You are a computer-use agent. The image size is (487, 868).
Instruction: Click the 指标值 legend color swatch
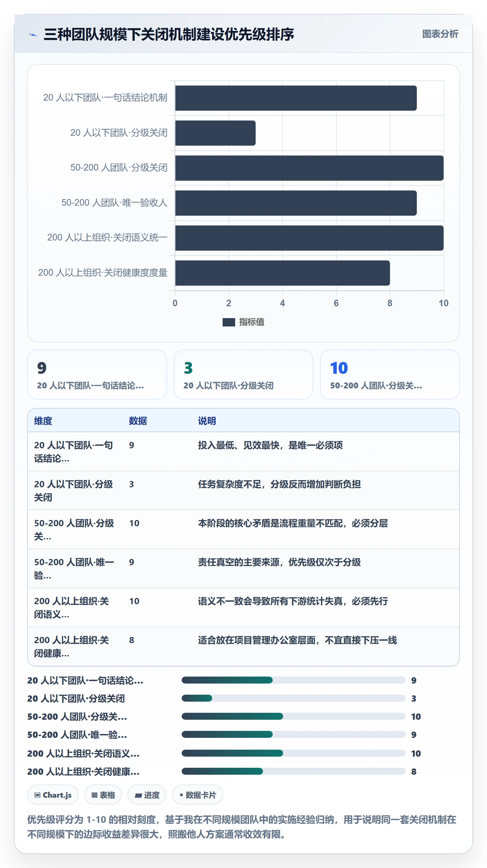(229, 322)
